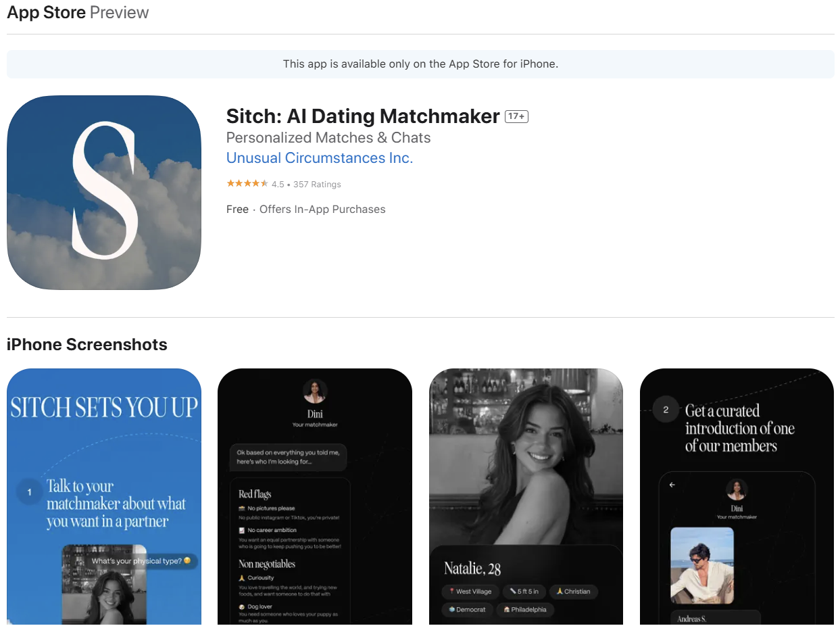Click the App Store header link
The height and width of the screenshot is (626, 840).
[46, 13]
